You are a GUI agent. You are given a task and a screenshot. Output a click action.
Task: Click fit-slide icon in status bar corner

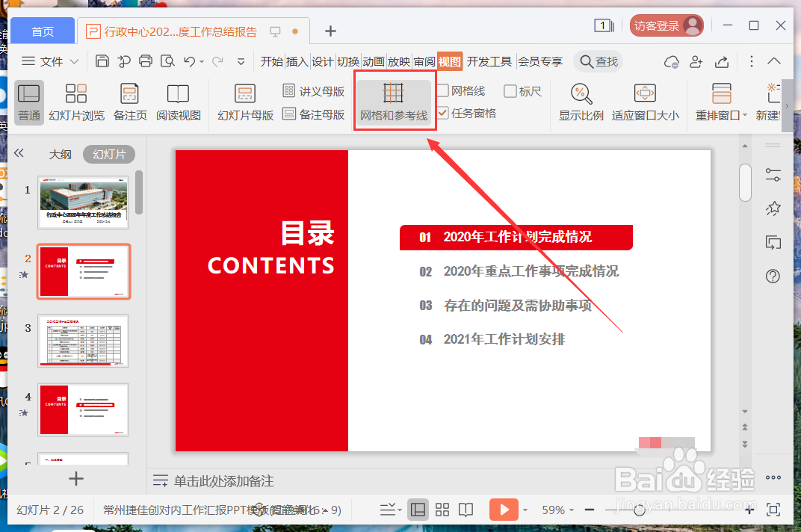pyautogui.click(x=773, y=510)
